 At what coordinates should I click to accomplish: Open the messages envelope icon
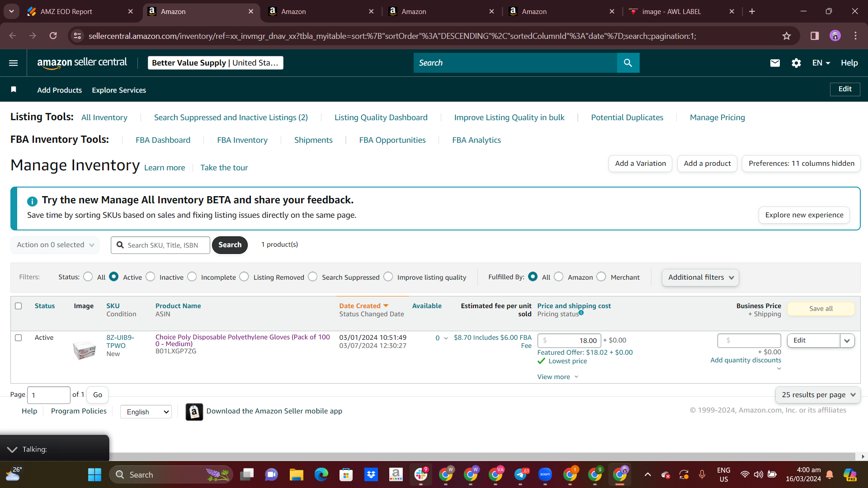(775, 63)
